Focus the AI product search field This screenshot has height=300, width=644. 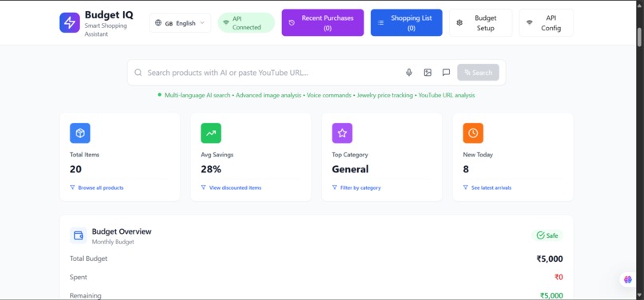271,73
